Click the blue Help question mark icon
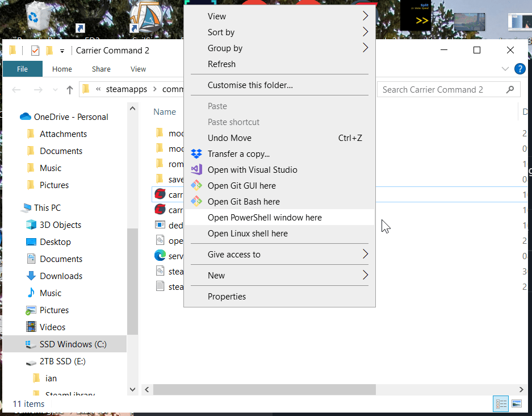This screenshot has width=532, height=416. click(520, 69)
